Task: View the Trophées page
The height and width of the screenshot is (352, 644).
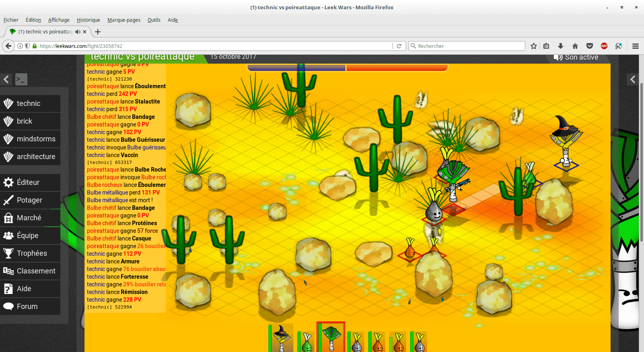Action: pos(32,253)
